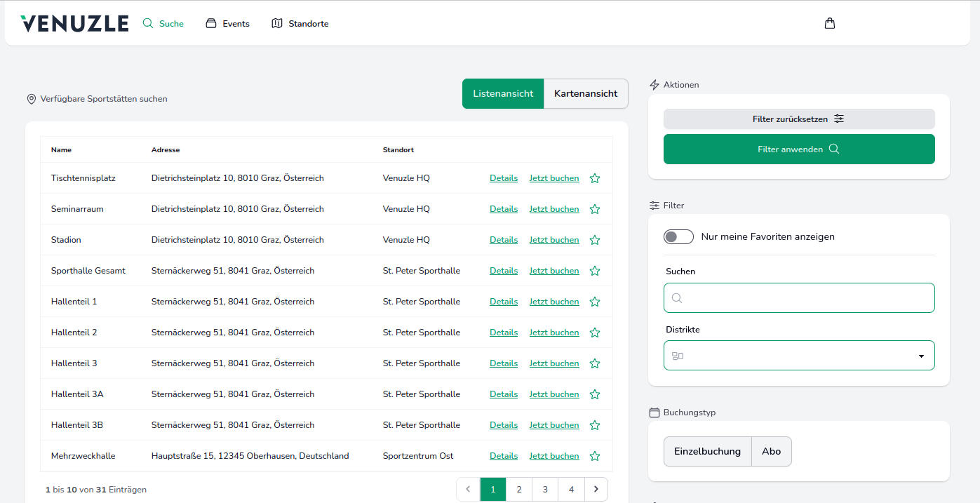980x503 pixels.
Task: Click into the Suchen search field
Action: (x=798, y=298)
